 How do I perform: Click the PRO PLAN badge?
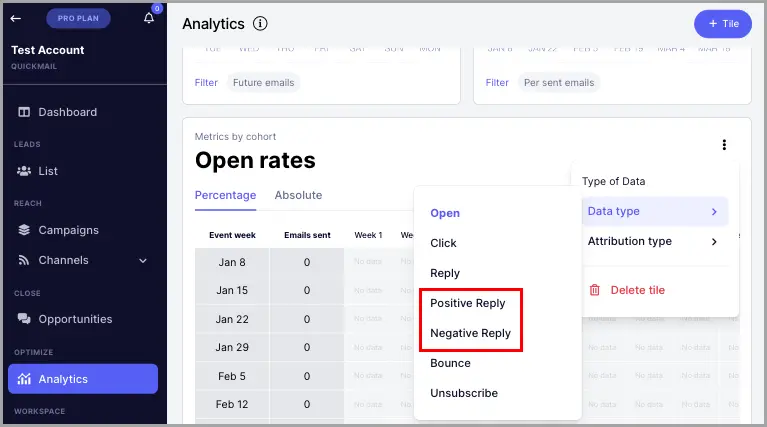[x=78, y=19]
